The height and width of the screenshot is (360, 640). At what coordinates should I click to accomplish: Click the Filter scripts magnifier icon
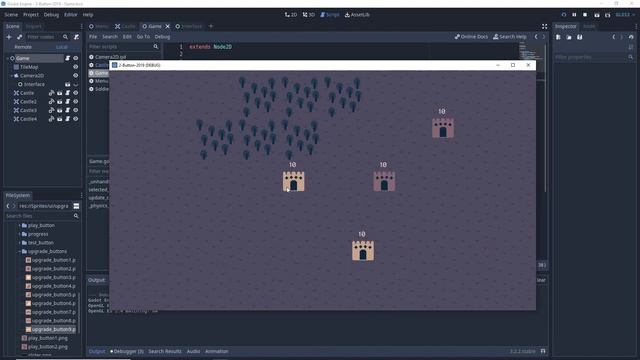[156, 47]
